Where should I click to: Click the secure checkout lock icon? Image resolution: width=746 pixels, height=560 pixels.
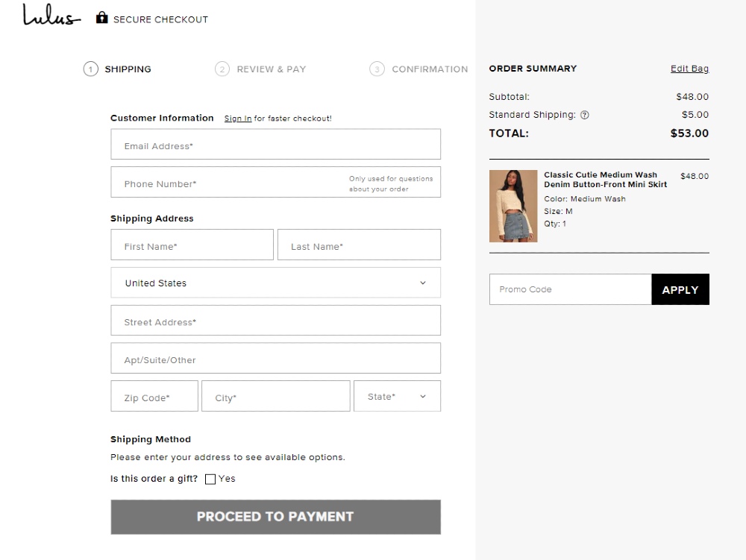click(102, 18)
